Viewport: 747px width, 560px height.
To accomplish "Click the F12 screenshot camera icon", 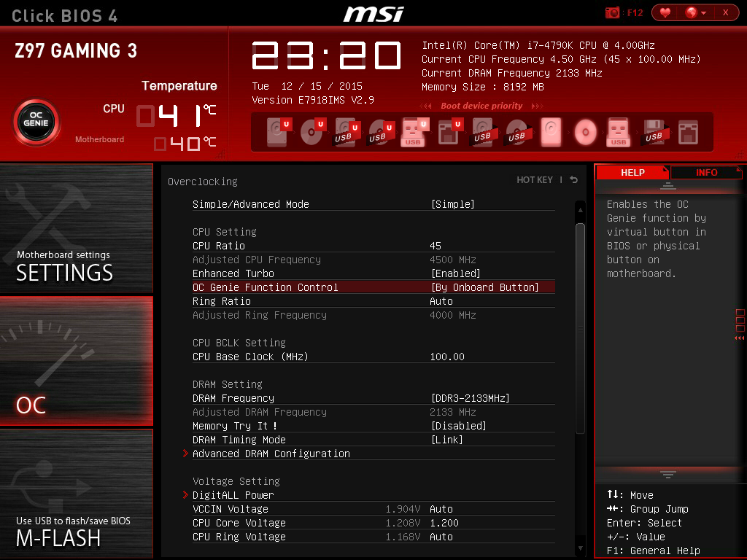I will (613, 12).
